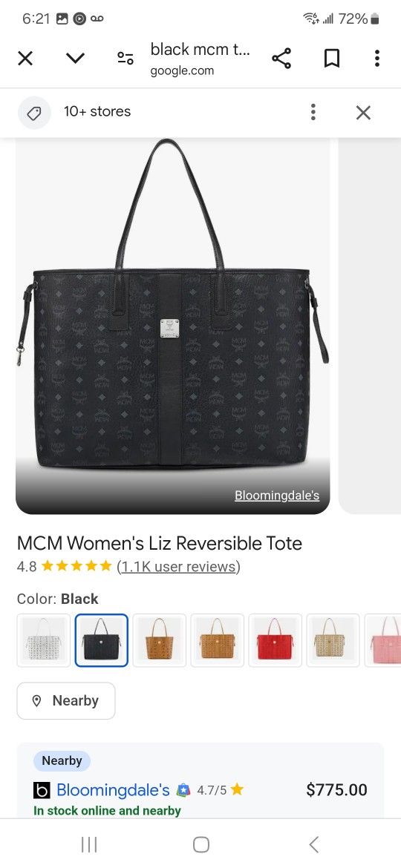Dismiss the 10+ stores panel
Screen dimensions: 401x868
(x=363, y=113)
